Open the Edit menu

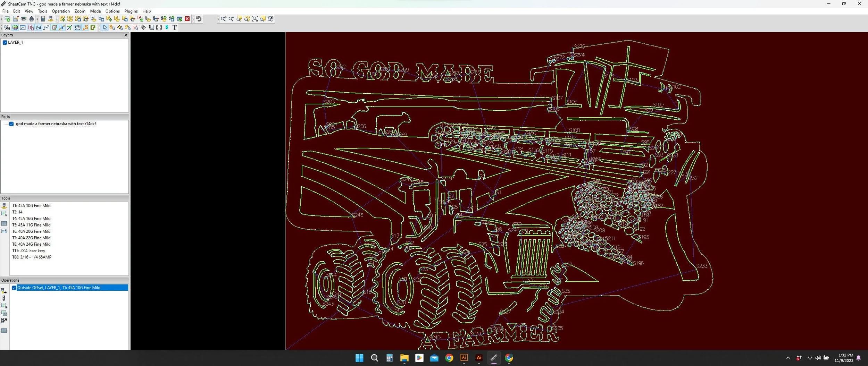coord(16,11)
